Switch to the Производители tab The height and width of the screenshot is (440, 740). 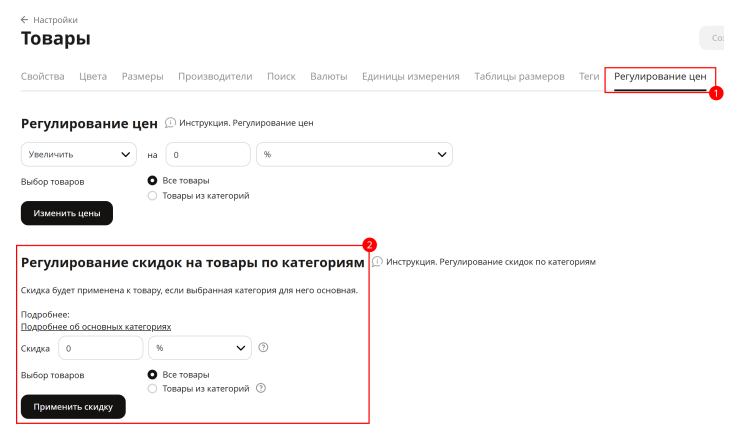click(215, 76)
